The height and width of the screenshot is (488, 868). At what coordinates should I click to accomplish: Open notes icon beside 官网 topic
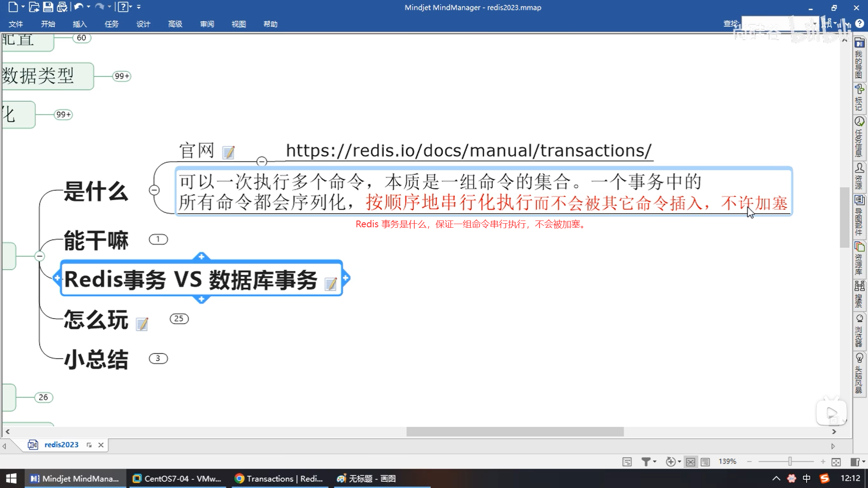pos(229,152)
